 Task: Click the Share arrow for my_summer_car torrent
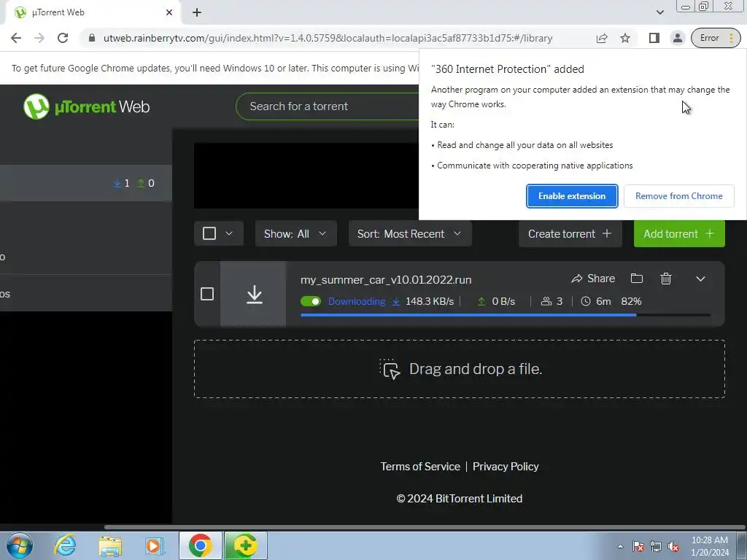(x=593, y=279)
